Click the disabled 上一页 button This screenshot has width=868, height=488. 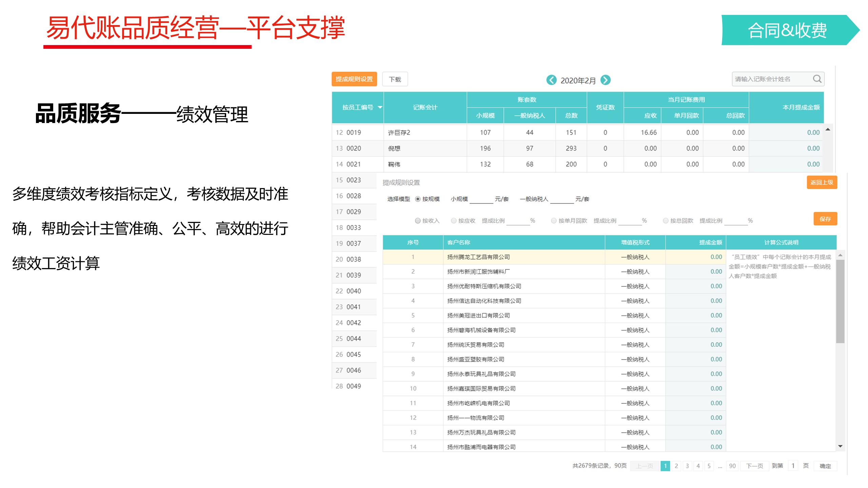coord(645,466)
